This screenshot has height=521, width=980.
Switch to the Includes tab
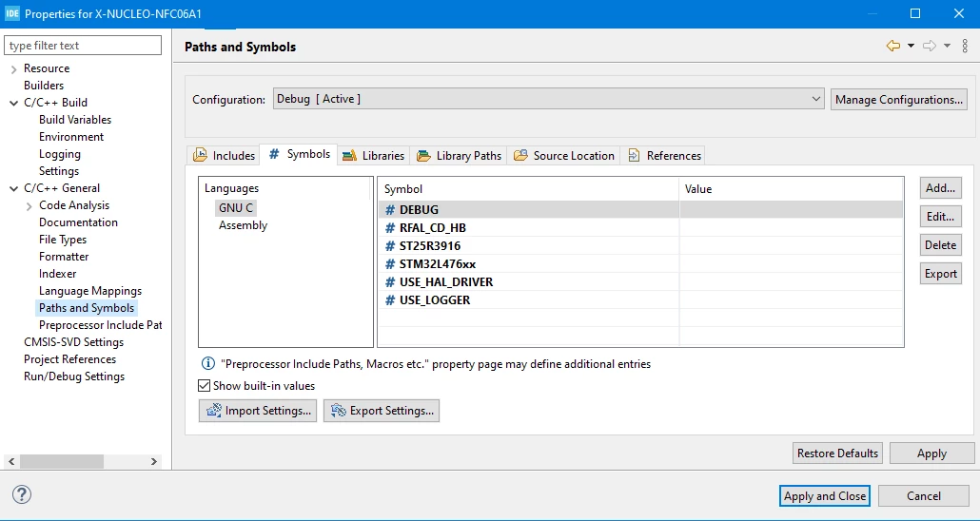point(225,156)
